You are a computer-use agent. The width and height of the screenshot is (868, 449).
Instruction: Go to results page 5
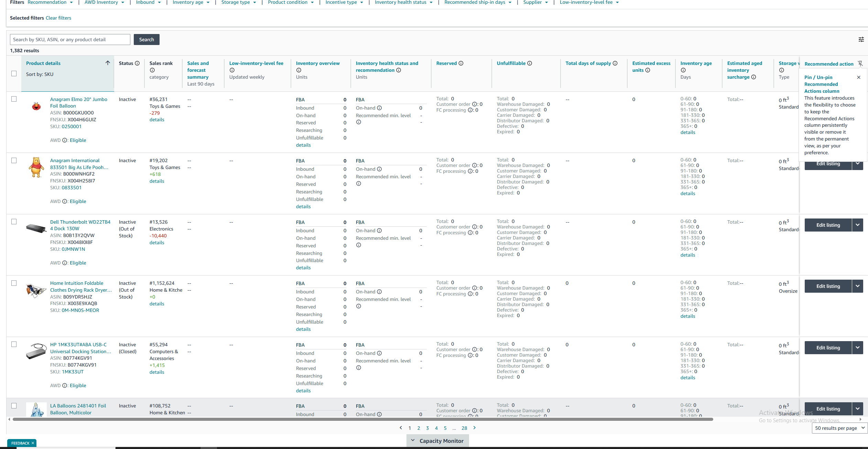[445, 428]
